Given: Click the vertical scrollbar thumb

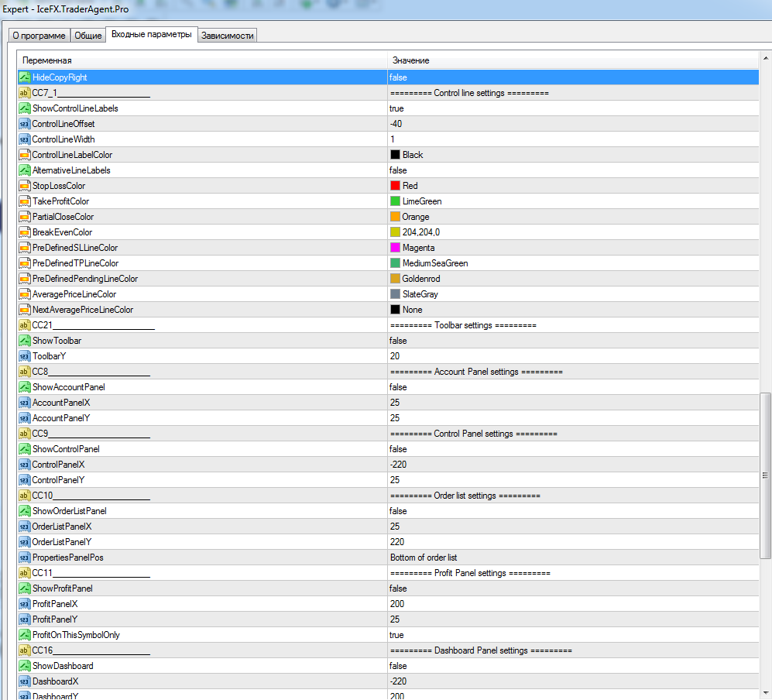Looking at the screenshot, I should [x=765, y=475].
